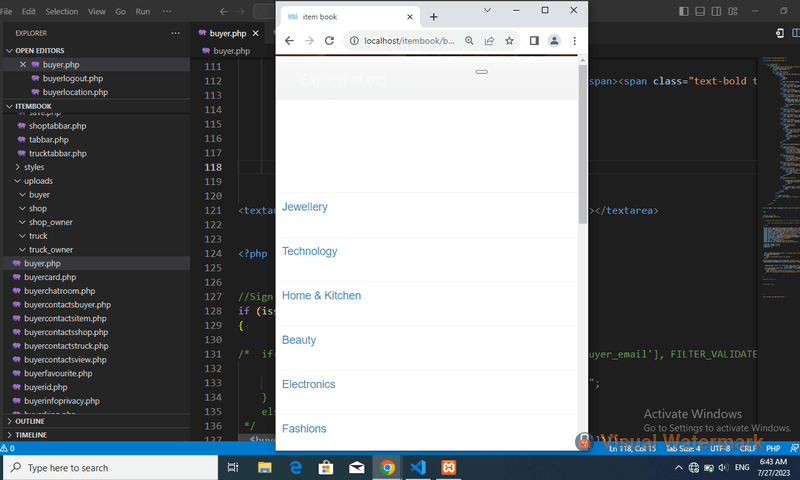Close buyer.php in Open Editors list
The height and width of the screenshot is (480, 800).
point(23,64)
